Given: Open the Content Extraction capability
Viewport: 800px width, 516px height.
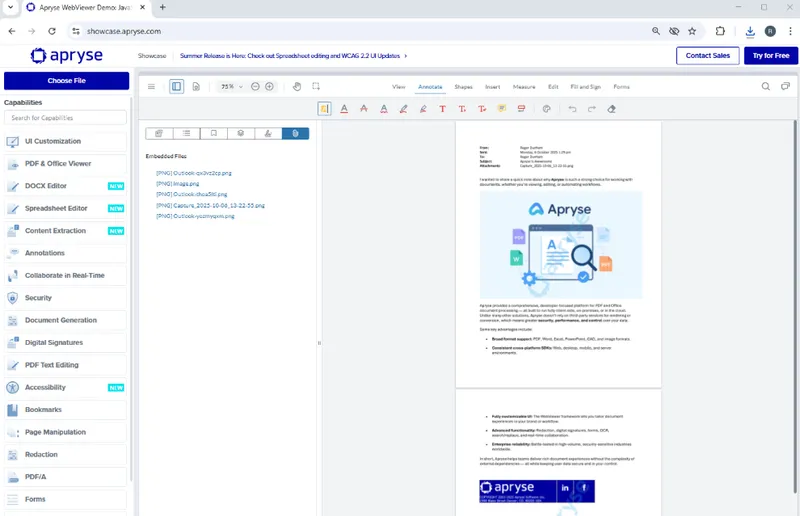Looking at the screenshot, I should coord(66,231).
